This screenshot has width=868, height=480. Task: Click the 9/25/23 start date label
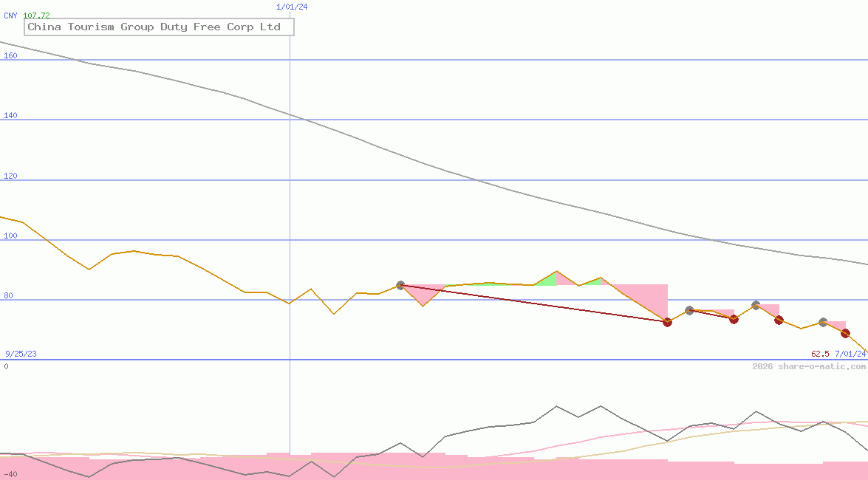pyautogui.click(x=21, y=354)
